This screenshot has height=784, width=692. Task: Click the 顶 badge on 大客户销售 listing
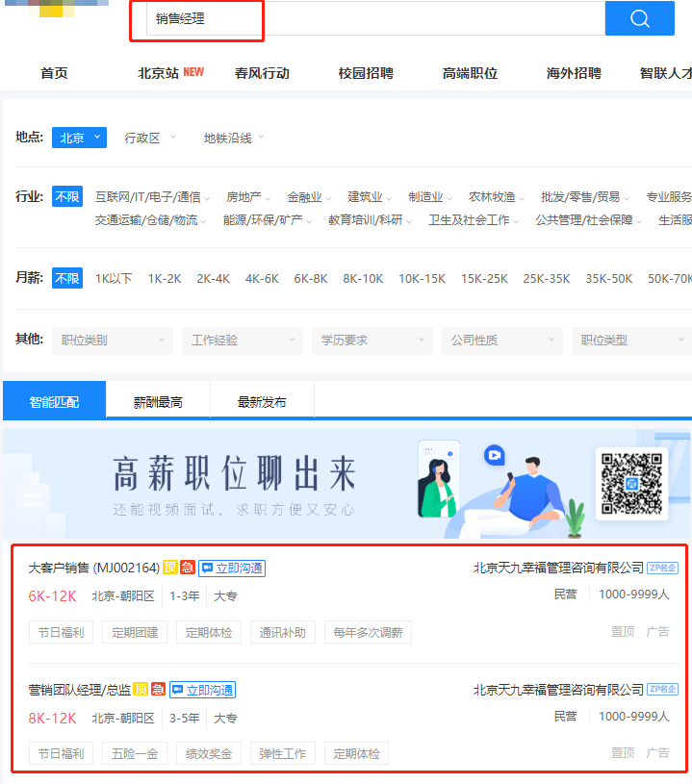pyautogui.click(x=170, y=569)
